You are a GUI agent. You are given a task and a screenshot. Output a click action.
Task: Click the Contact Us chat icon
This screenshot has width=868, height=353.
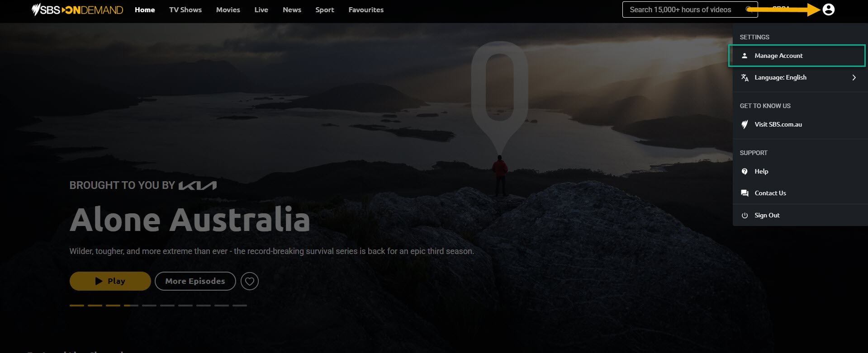tap(745, 193)
